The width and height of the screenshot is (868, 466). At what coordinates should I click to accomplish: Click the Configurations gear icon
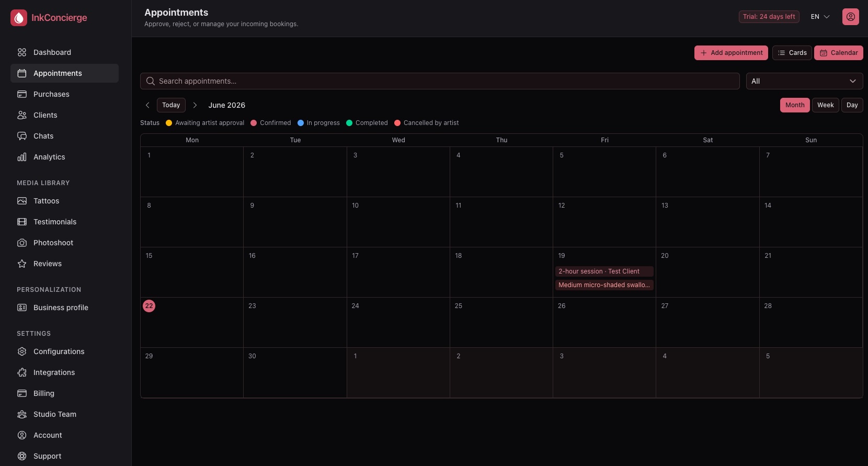coord(22,351)
